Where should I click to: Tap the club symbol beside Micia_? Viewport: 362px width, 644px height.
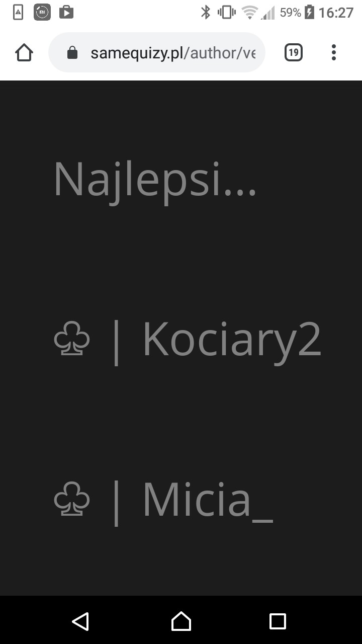click(x=72, y=499)
